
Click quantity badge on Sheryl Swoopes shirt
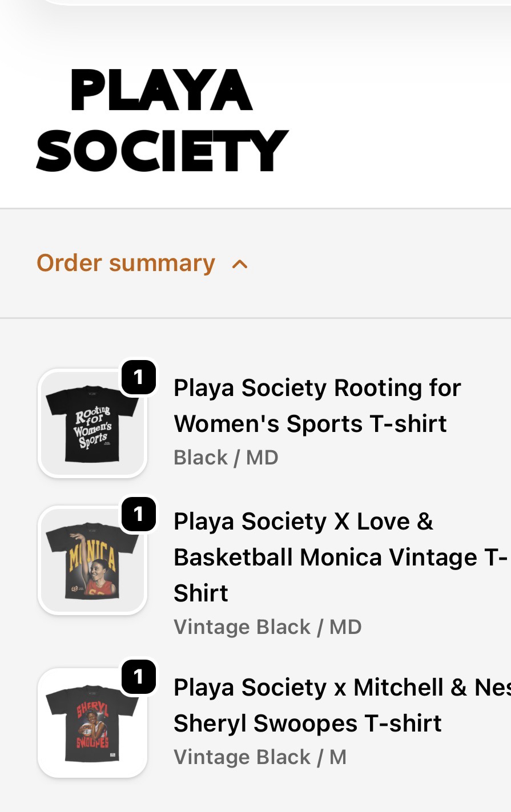pos(139,677)
